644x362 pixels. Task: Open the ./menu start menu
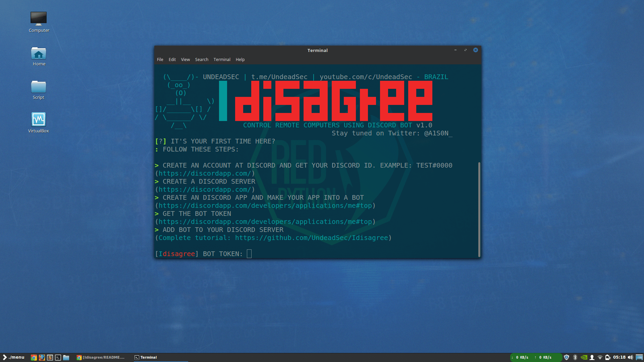pos(13,357)
